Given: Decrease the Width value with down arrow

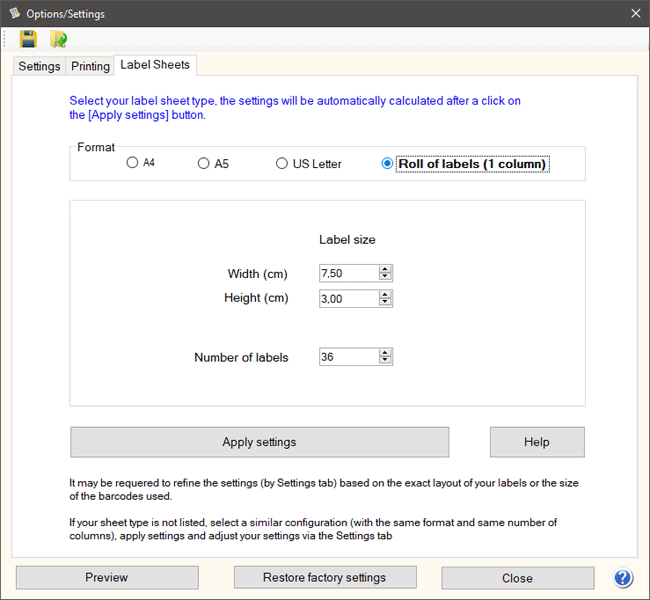Looking at the screenshot, I should pyautogui.click(x=385, y=277).
